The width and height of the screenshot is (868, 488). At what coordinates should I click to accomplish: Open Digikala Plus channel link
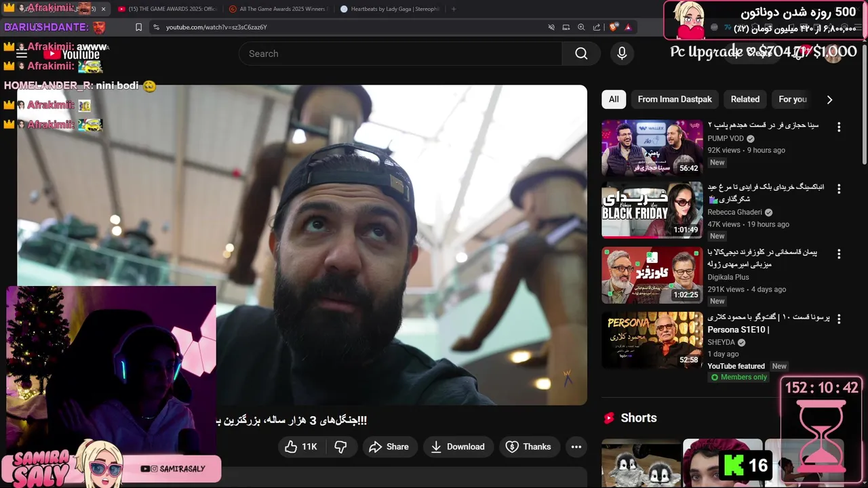pyautogui.click(x=728, y=277)
